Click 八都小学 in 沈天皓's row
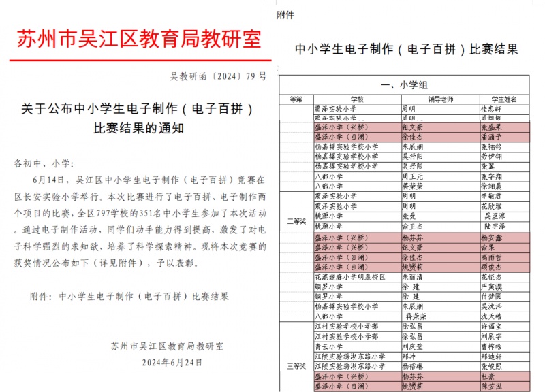 tap(328, 316)
